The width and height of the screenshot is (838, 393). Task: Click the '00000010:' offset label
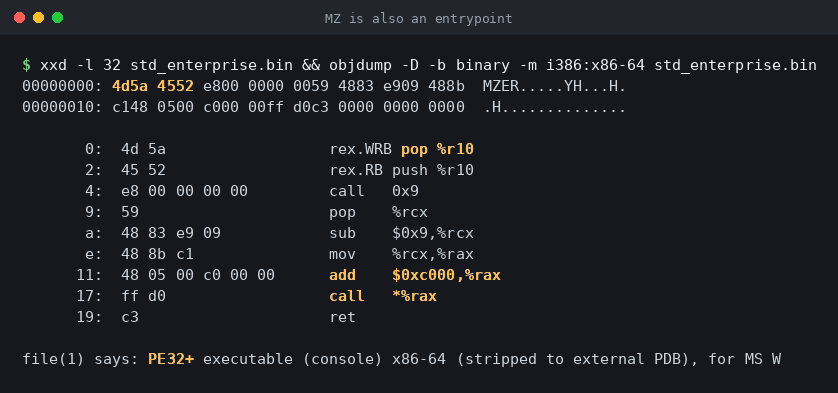pos(63,107)
